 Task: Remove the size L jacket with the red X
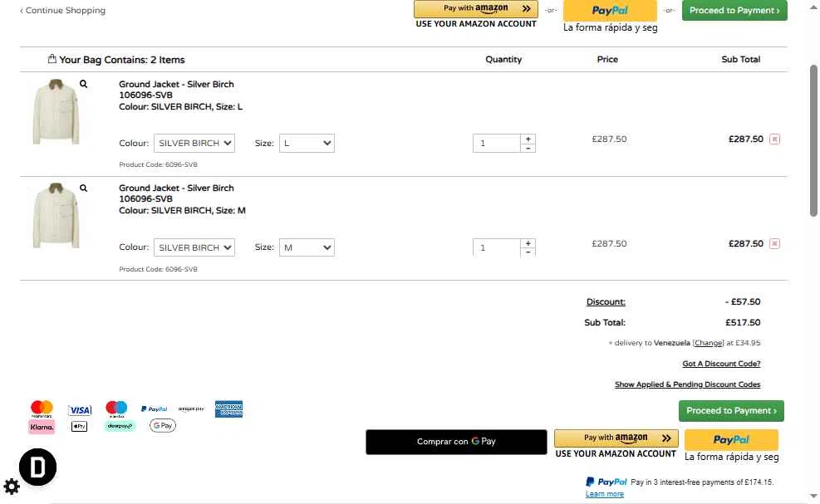(774, 139)
